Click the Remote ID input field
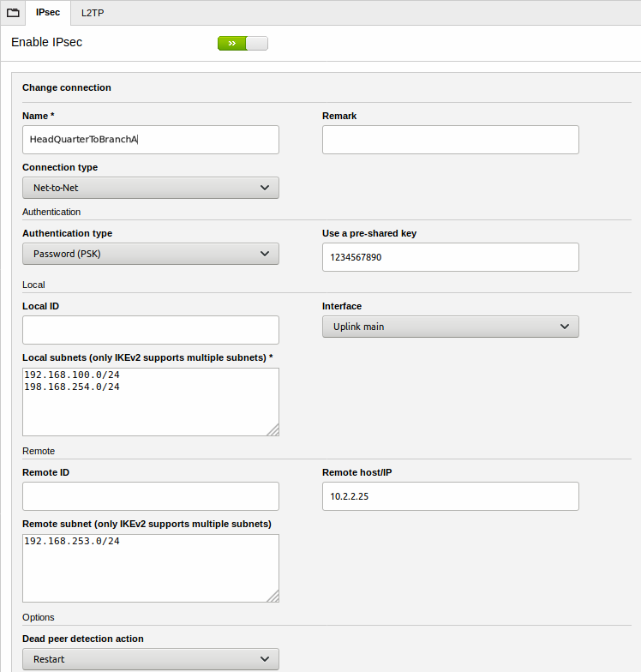The height and width of the screenshot is (672, 641). coord(150,496)
